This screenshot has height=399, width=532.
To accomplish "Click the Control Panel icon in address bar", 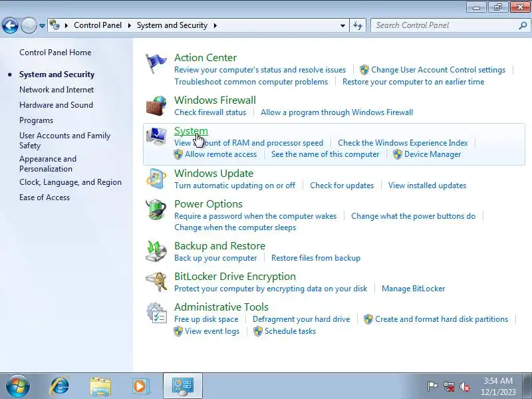I will coord(55,25).
